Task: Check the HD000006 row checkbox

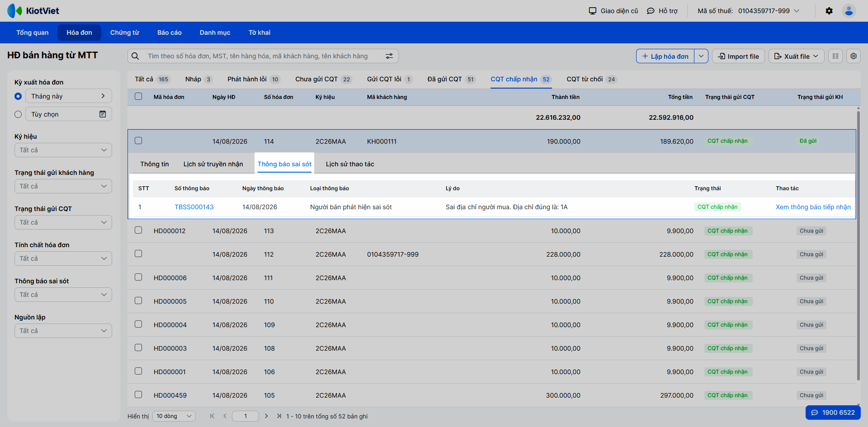Action: [x=138, y=277]
